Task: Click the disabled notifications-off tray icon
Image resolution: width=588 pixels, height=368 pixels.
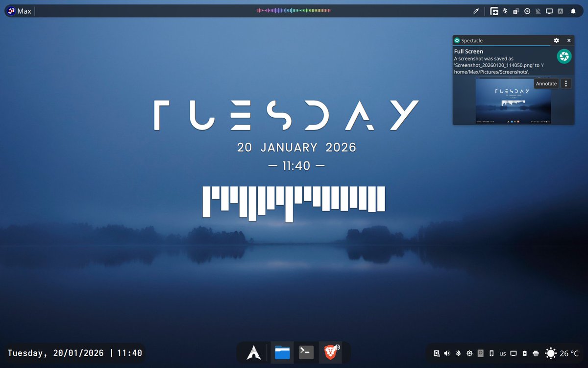Action: [538, 11]
